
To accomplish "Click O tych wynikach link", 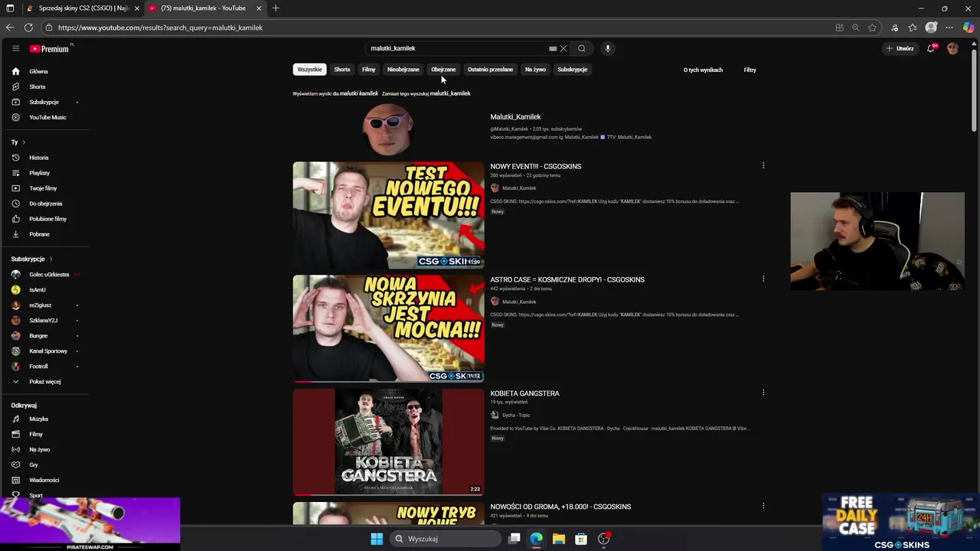I will (x=703, y=70).
